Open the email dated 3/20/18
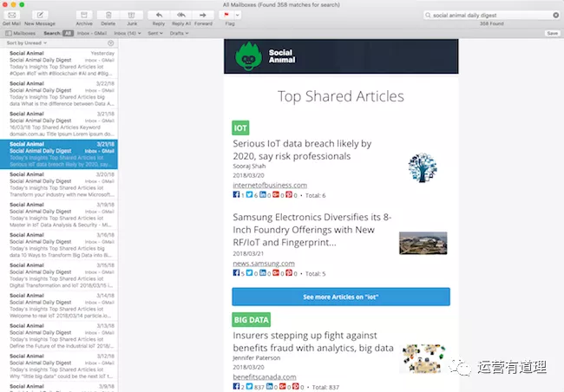This screenshot has width=564, height=392. click(59, 184)
